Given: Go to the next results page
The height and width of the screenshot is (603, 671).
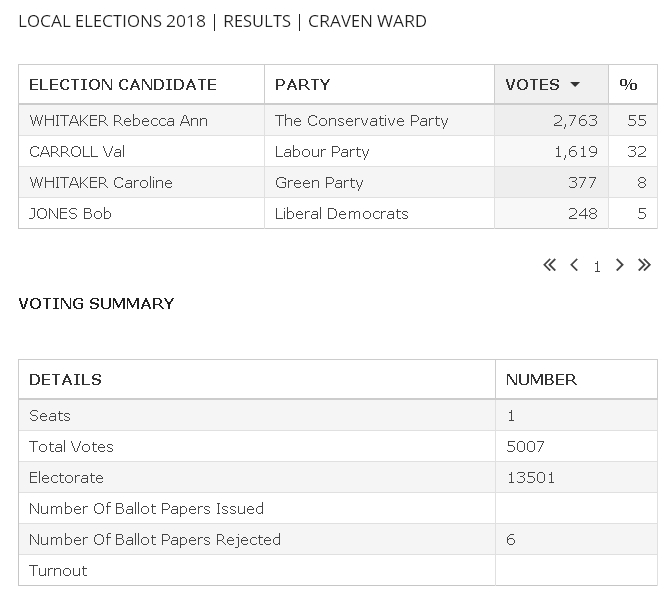Looking at the screenshot, I should 620,265.
